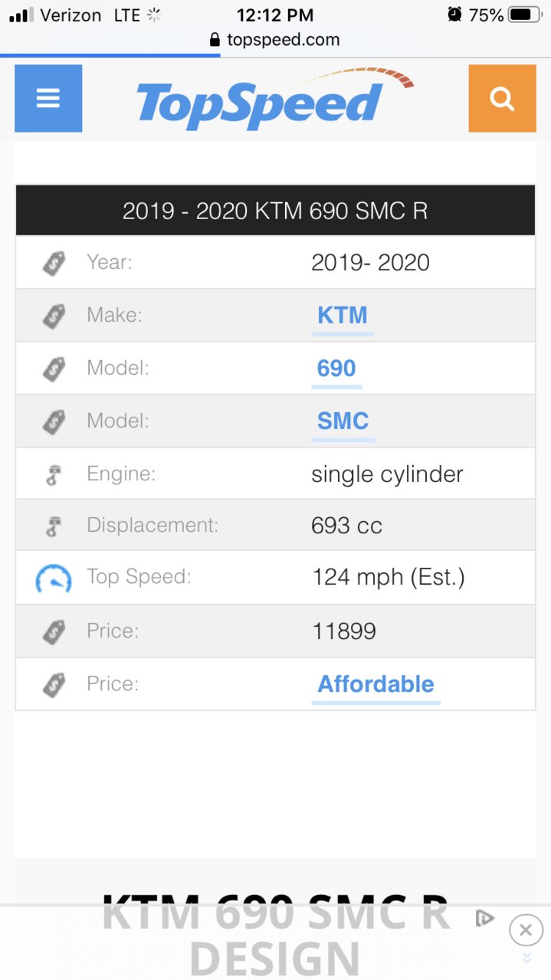
Task: Tap the piston icon beside Engine
Action: 54,474
